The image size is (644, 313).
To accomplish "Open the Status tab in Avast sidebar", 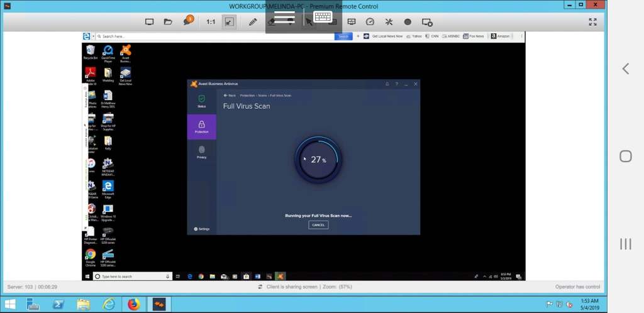I will click(201, 101).
